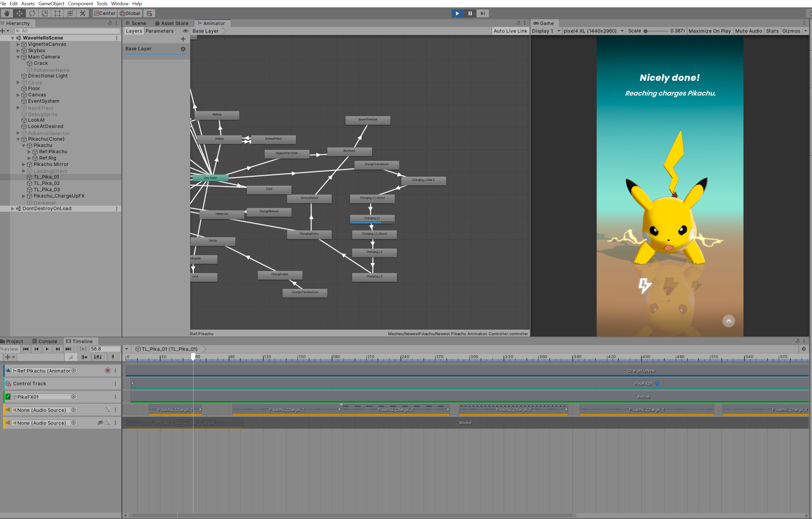This screenshot has width=812, height=519.
Task: Open Base Layer settings gear
Action: pos(183,49)
